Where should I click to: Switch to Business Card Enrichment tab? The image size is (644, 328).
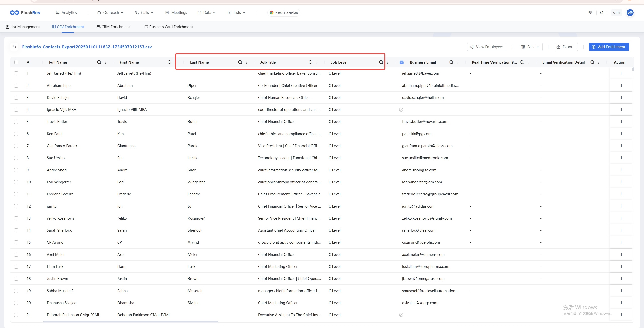pyautogui.click(x=169, y=27)
